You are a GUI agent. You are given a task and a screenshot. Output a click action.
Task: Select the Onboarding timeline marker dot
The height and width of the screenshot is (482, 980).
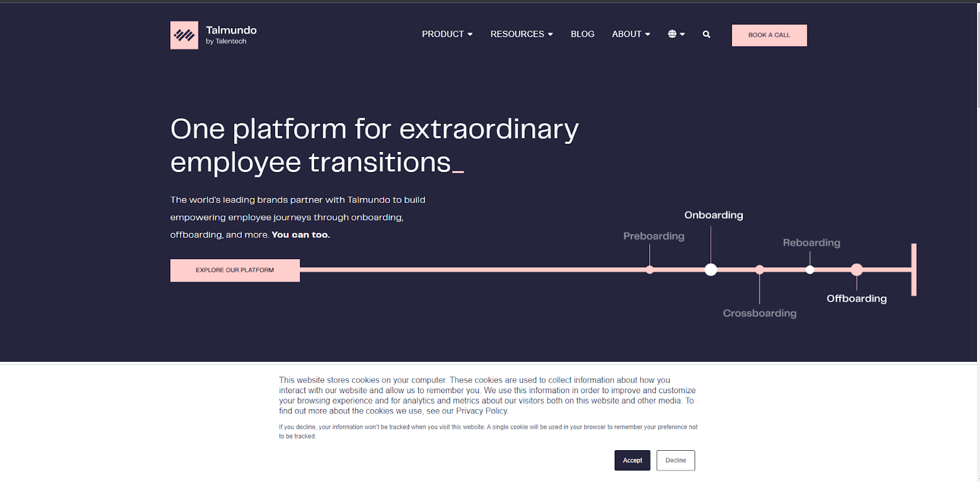(x=710, y=269)
